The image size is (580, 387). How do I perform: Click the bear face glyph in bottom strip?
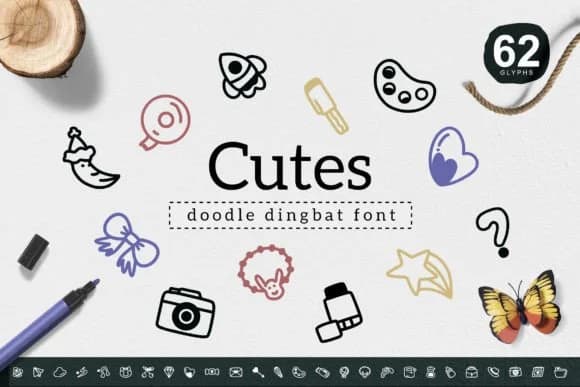126,373
